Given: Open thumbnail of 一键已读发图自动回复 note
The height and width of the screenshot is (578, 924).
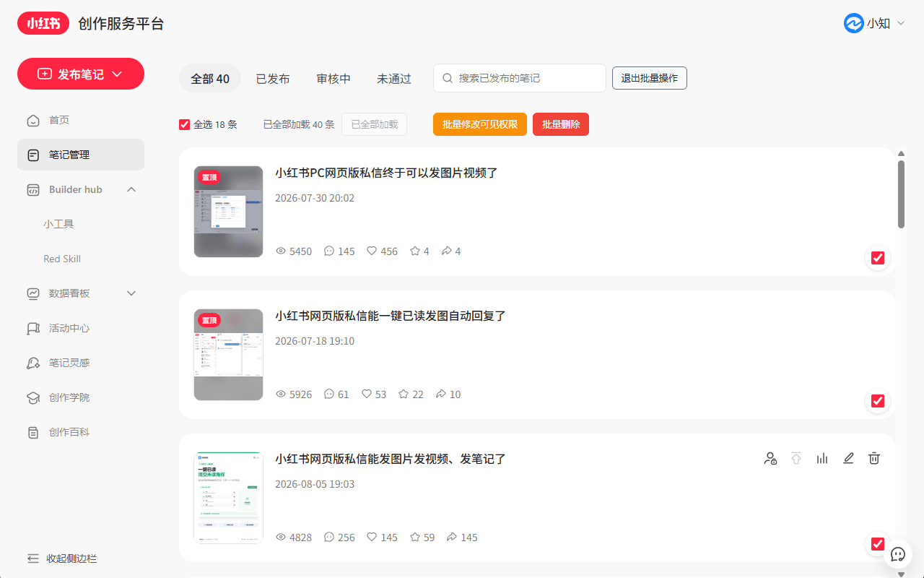Looking at the screenshot, I should [x=229, y=355].
